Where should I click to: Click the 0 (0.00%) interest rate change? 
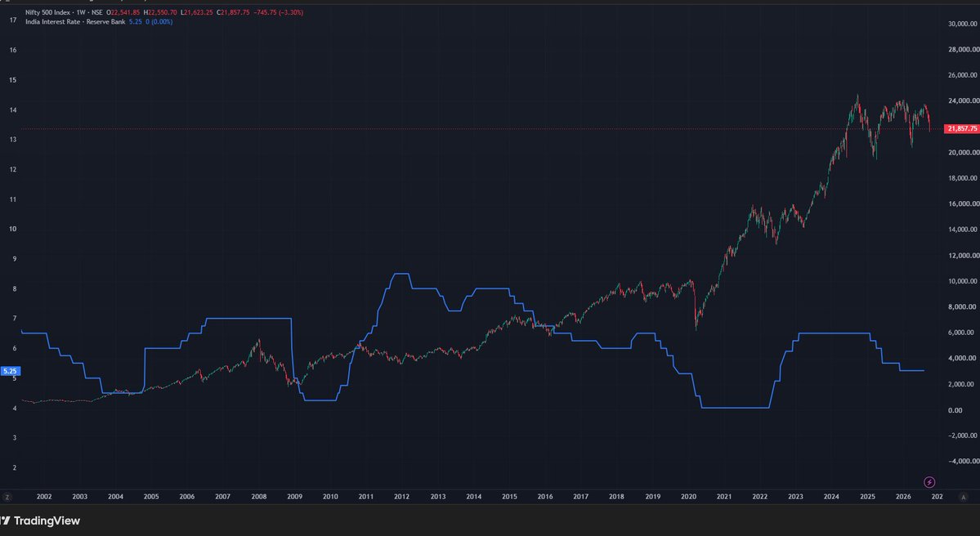159,22
